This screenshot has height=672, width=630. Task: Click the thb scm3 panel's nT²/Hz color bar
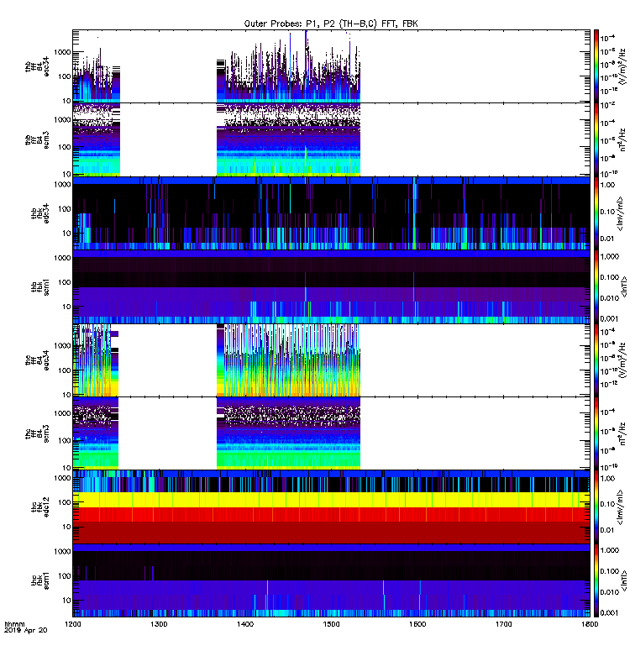596,139
